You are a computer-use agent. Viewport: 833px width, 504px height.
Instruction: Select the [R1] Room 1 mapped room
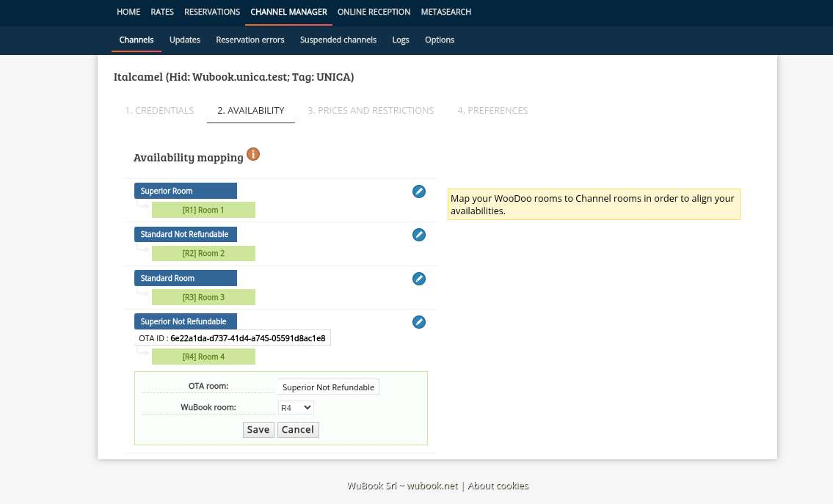pyautogui.click(x=203, y=211)
